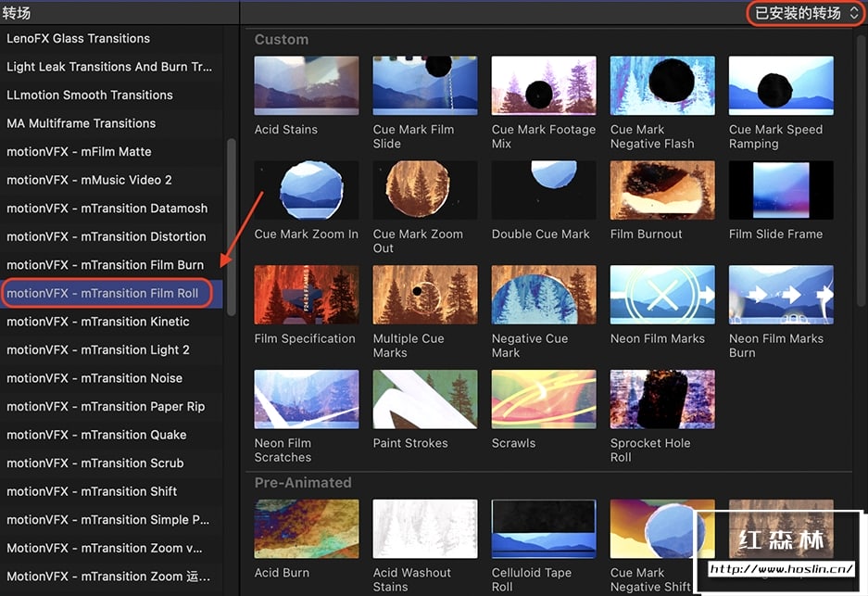Select motionVFX - mMusic Video 2 category

111,180
